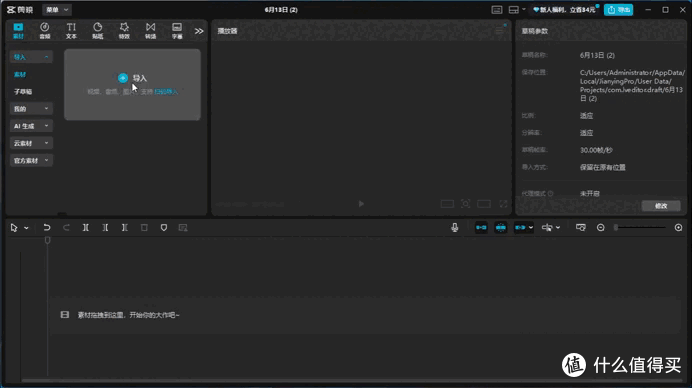Click the 30.00帧/秒 frame rate value
The width and height of the screenshot is (692, 388).
596,150
